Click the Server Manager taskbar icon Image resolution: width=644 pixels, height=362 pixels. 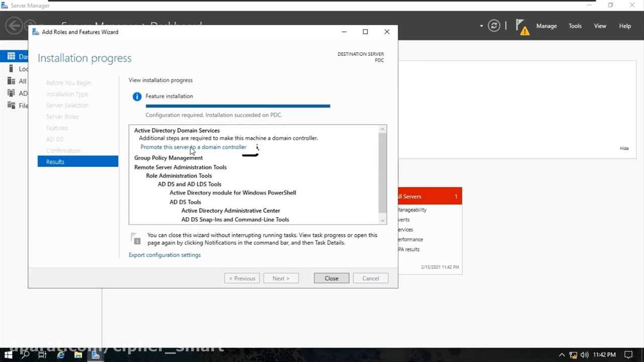96,355
